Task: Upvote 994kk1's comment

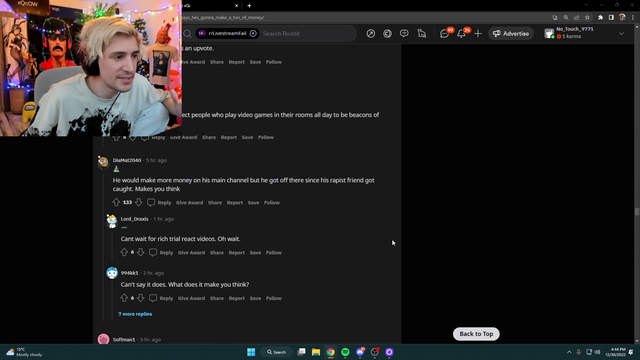Action: (x=124, y=298)
